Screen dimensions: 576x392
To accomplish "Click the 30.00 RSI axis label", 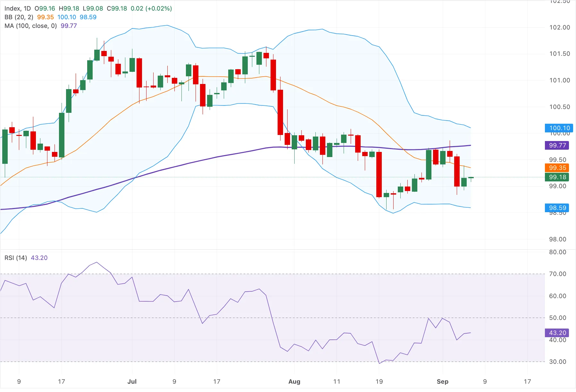I will click(558, 362).
